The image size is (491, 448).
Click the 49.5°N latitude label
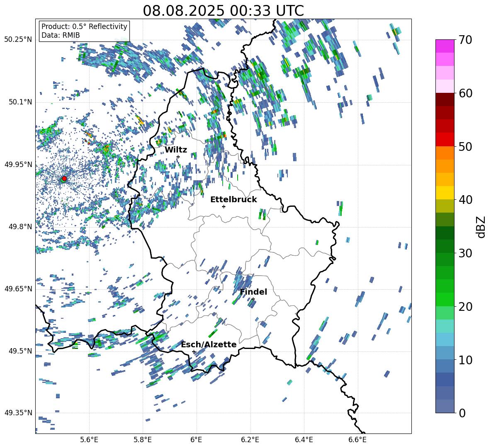pos(20,351)
